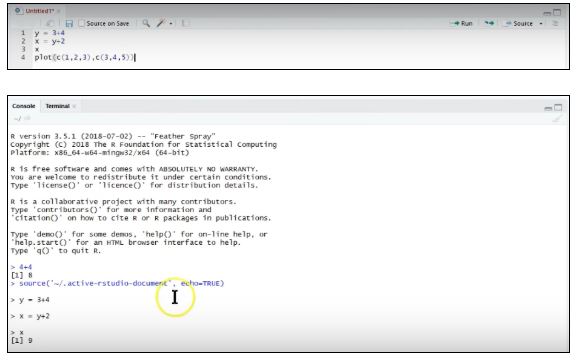Open compile report notebook icon
Screen dimensions: 577x361
[x=185, y=24]
